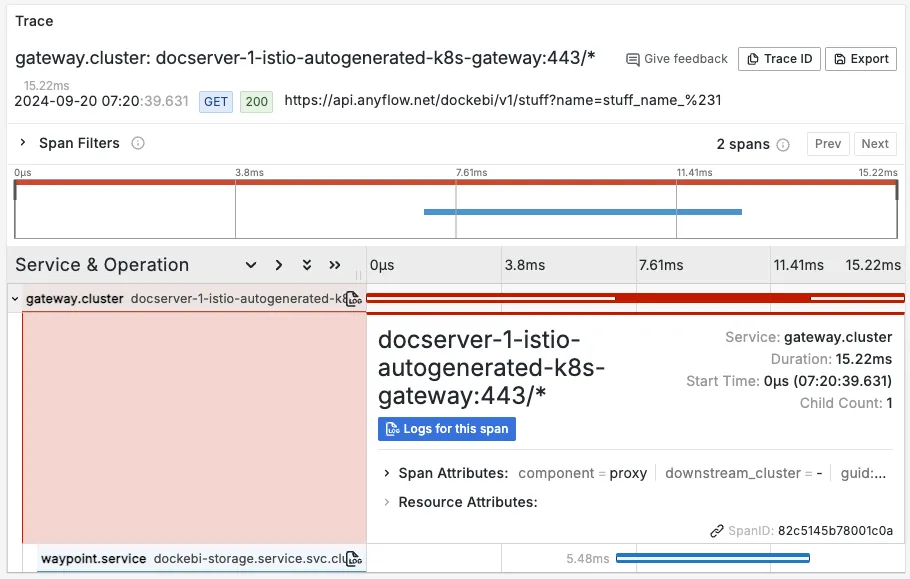Open Logs for this span
This screenshot has height=579, width=910.
[x=446, y=429]
